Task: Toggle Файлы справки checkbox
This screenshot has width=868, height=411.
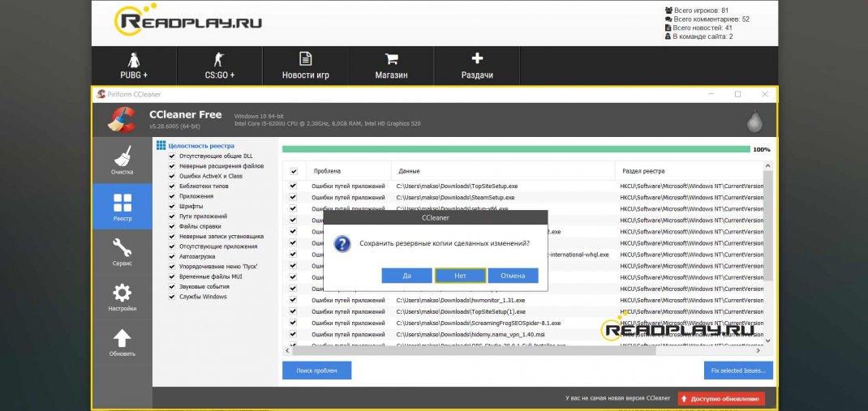Action: pos(172,226)
